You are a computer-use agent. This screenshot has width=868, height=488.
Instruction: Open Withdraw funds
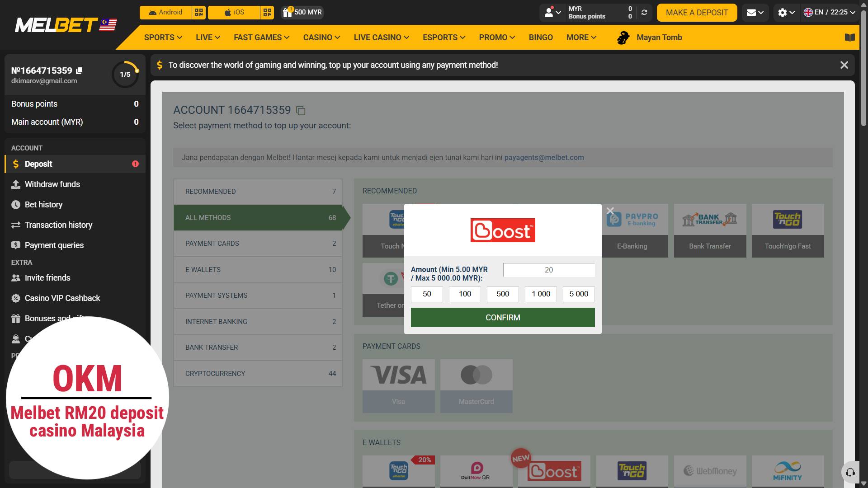[x=75, y=184]
